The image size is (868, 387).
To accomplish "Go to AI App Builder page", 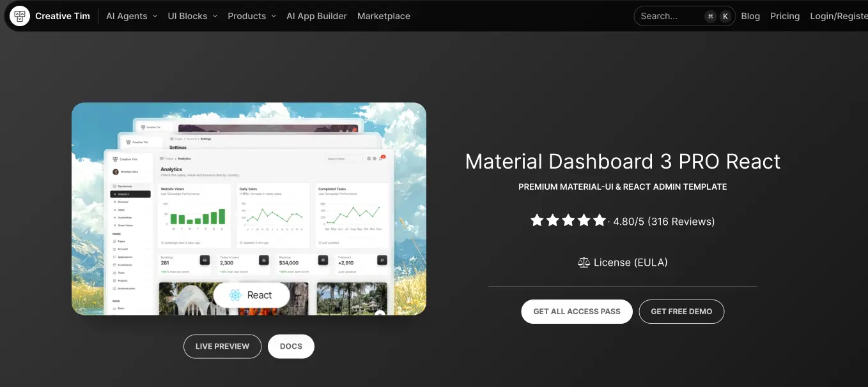I will tap(316, 16).
